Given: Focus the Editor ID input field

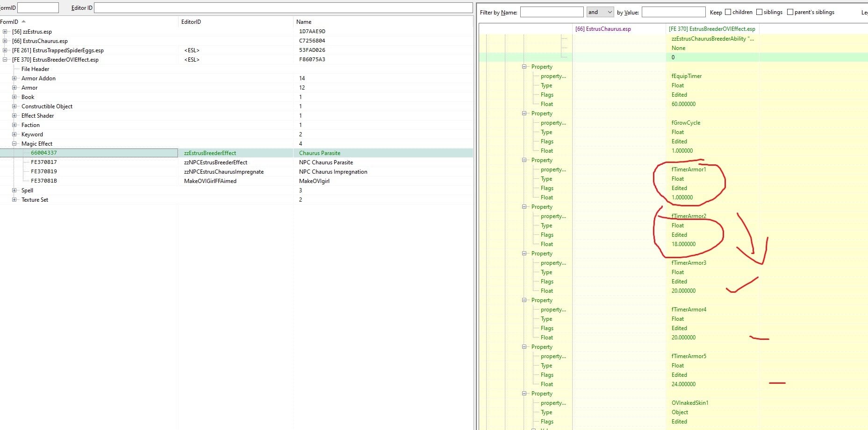Looking at the screenshot, I should (283, 7).
